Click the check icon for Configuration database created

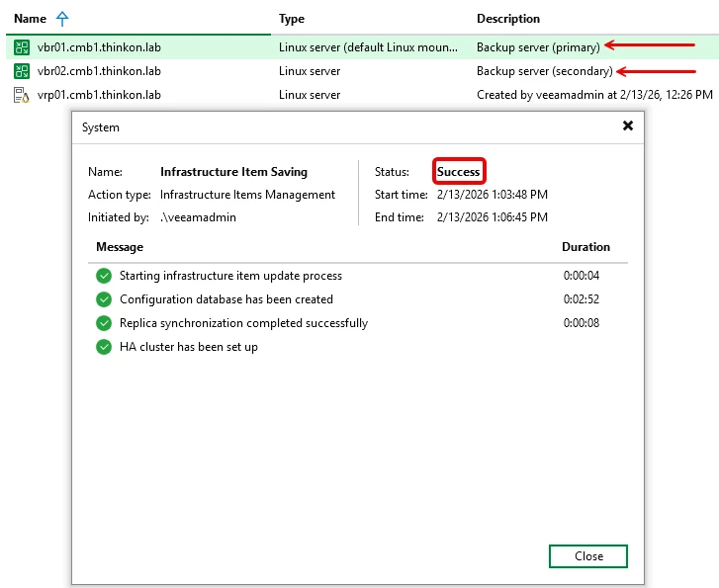[103, 299]
